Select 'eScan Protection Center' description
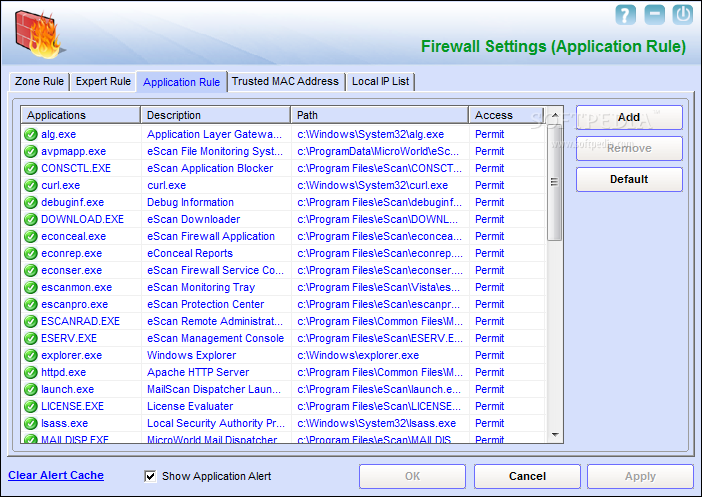The width and height of the screenshot is (702, 497). (205, 304)
